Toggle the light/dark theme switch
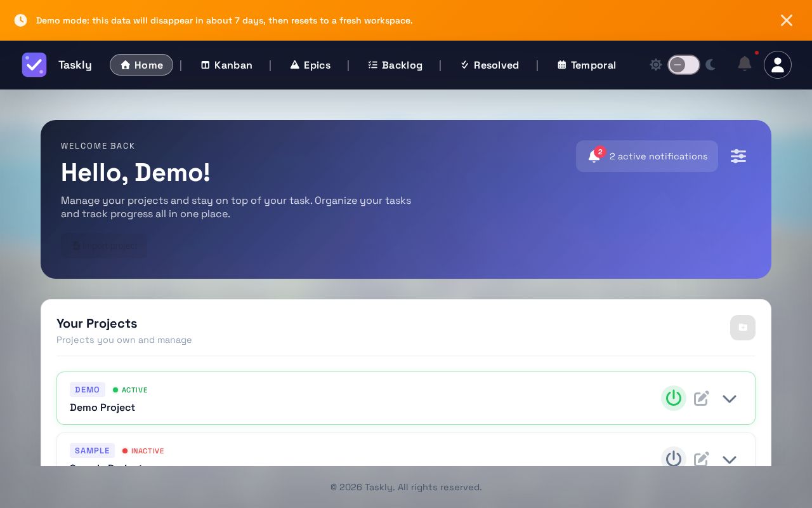Image resolution: width=812 pixels, height=508 pixels. coord(683,65)
